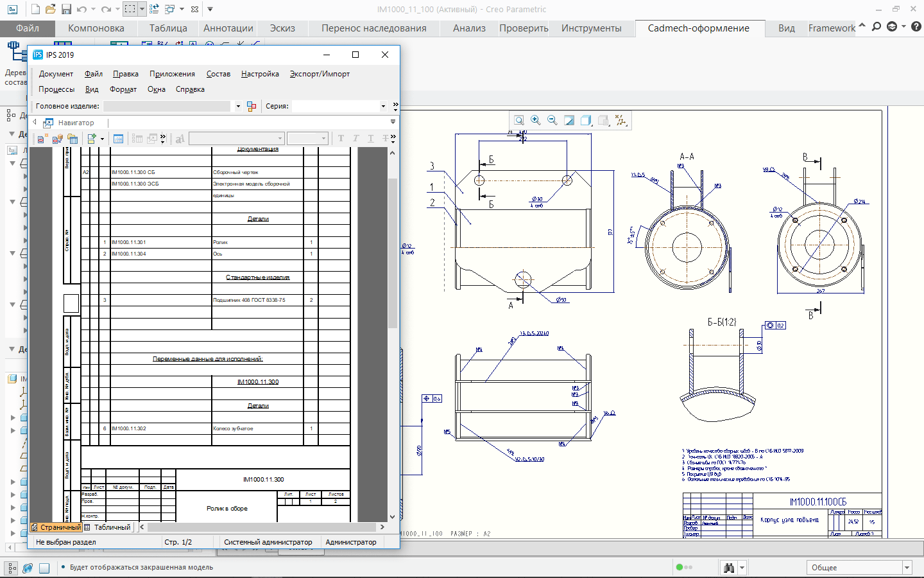Click the Creo help question mark icon

[x=916, y=27]
